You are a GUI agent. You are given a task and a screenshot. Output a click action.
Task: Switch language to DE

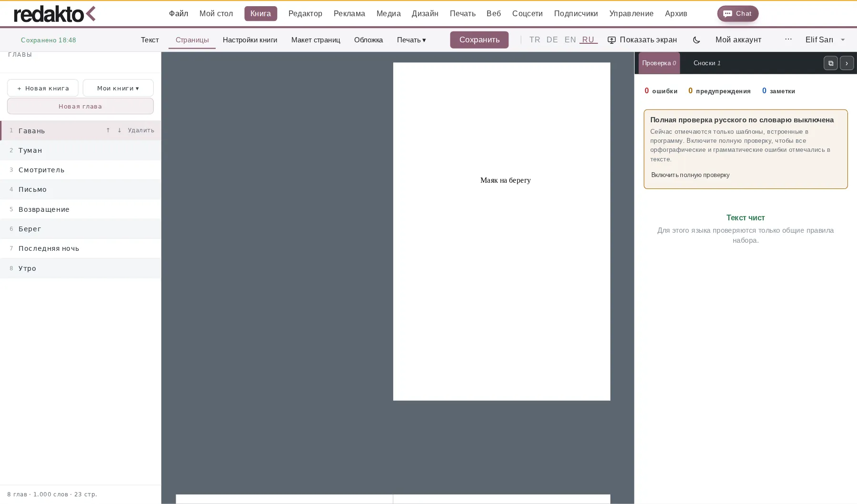[x=552, y=40]
